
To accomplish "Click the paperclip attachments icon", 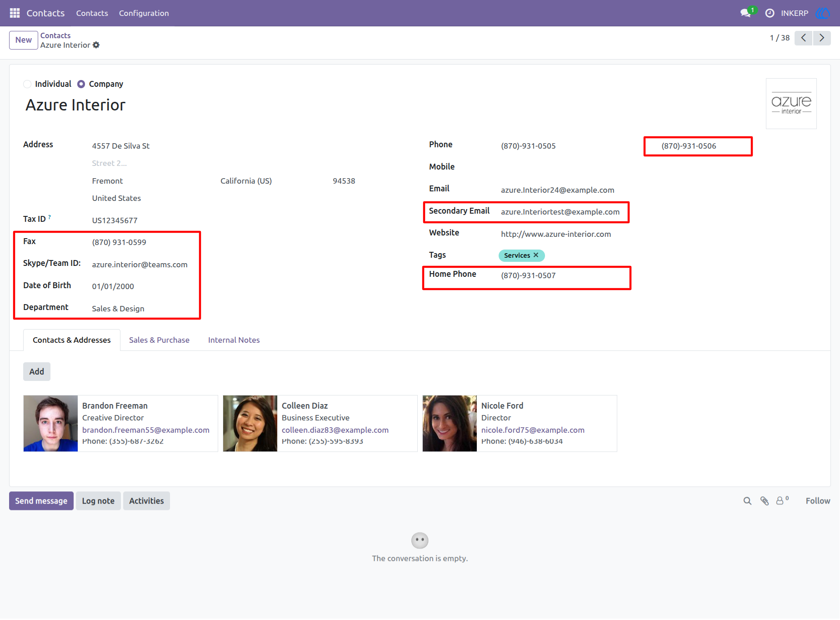I will pos(765,501).
